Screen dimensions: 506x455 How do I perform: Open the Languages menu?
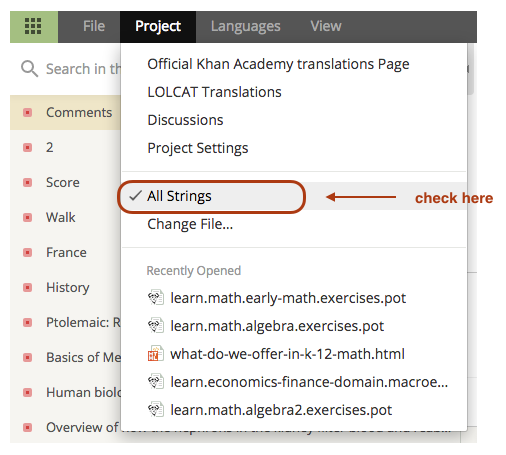[x=245, y=27]
